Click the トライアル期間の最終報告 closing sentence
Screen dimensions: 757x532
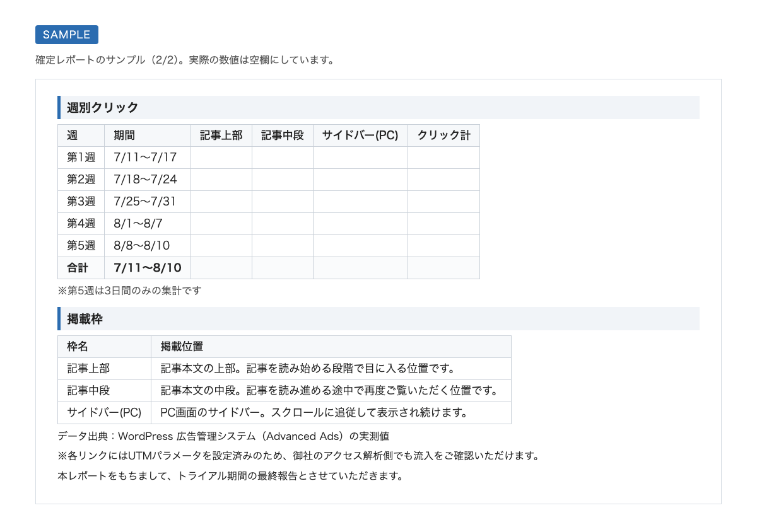tap(230, 475)
